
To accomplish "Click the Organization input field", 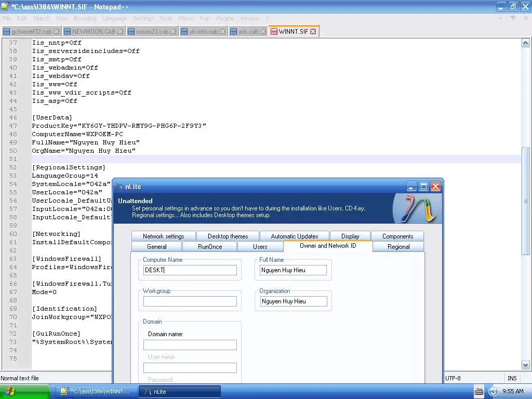I will [294, 301].
